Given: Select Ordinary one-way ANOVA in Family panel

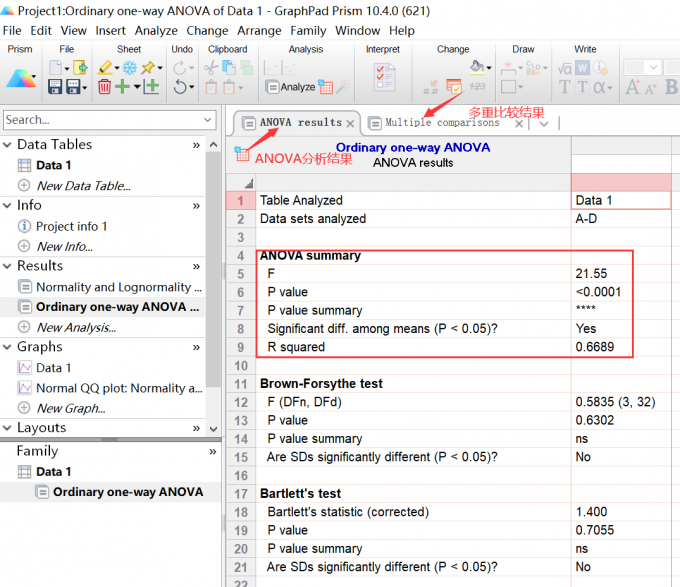Looking at the screenshot, I should click(x=128, y=492).
